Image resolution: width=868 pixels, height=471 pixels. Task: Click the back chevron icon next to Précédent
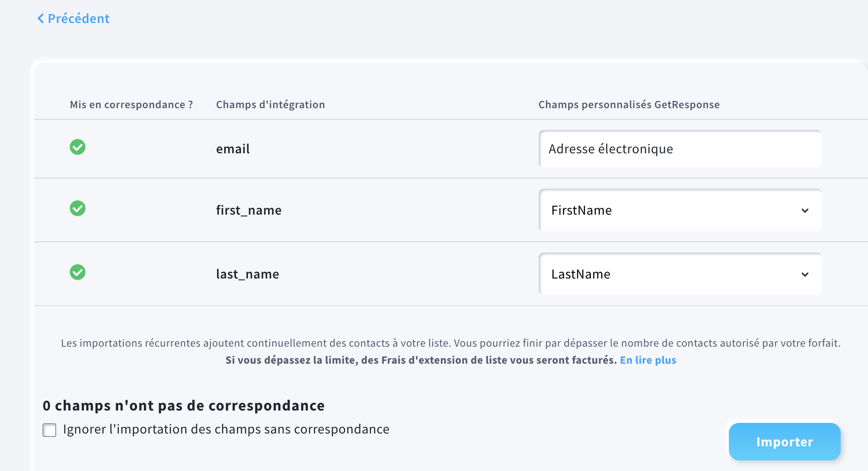pos(41,18)
